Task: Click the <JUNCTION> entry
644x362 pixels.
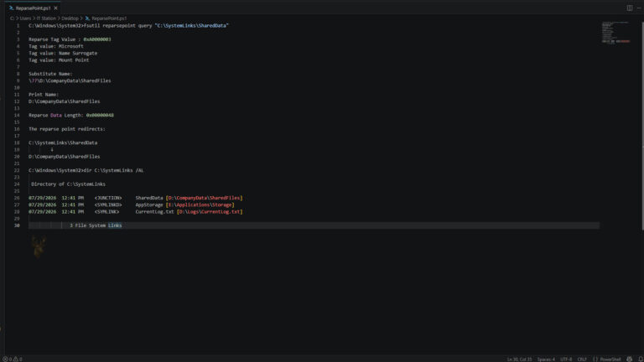Action: tap(108, 198)
